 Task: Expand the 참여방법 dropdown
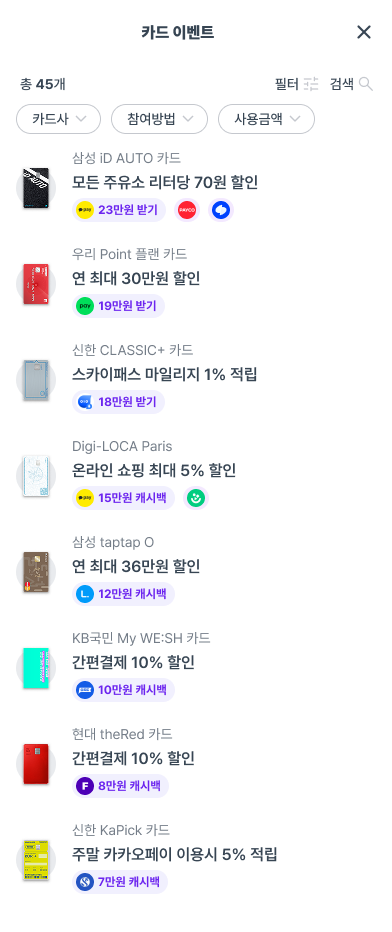(159, 119)
